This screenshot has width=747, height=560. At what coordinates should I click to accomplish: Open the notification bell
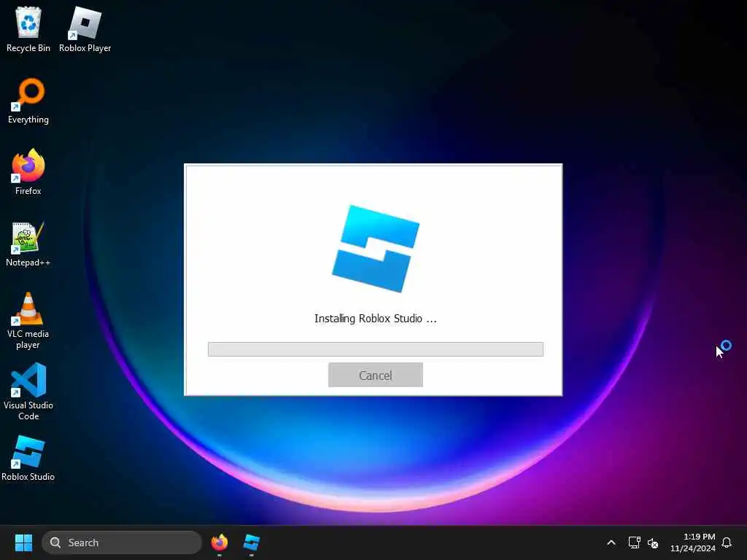727,542
